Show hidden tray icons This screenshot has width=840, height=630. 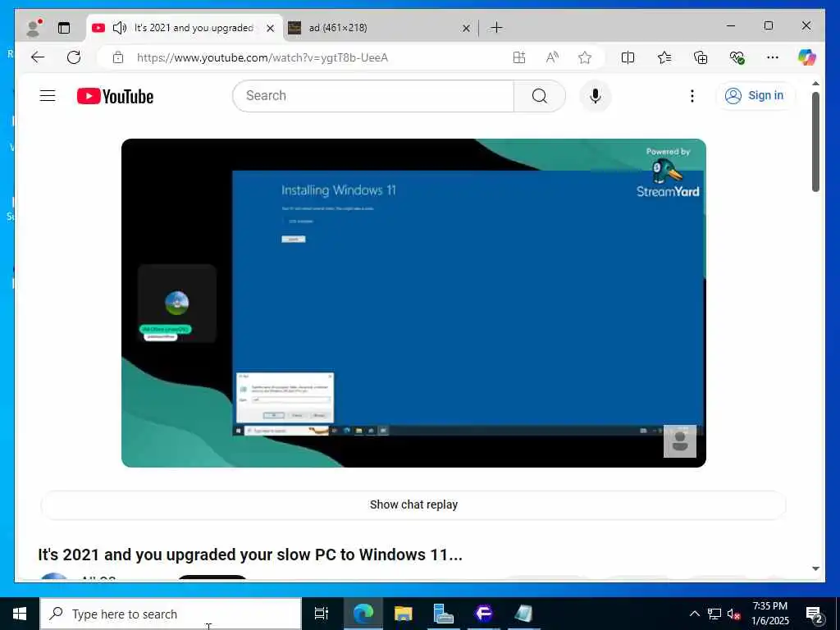click(694, 614)
